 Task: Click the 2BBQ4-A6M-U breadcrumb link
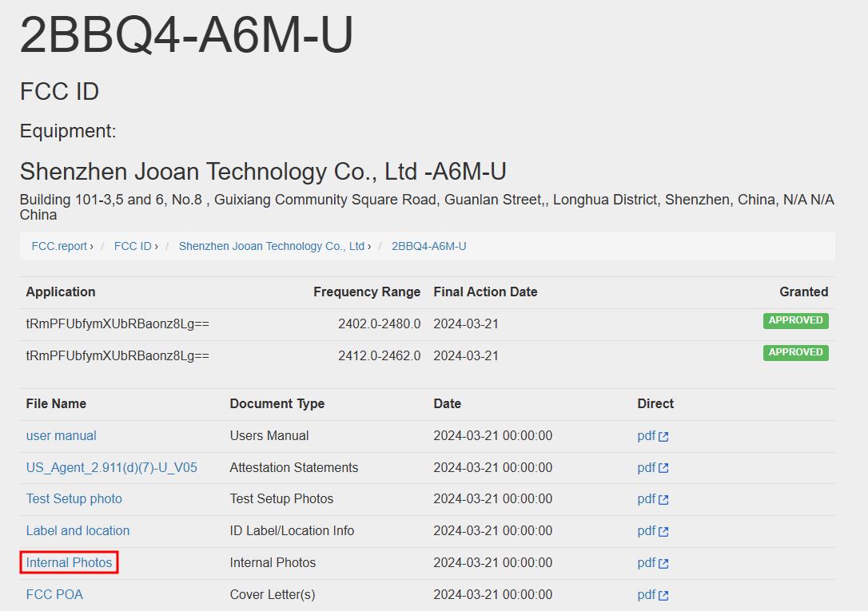[x=429, y=246]
